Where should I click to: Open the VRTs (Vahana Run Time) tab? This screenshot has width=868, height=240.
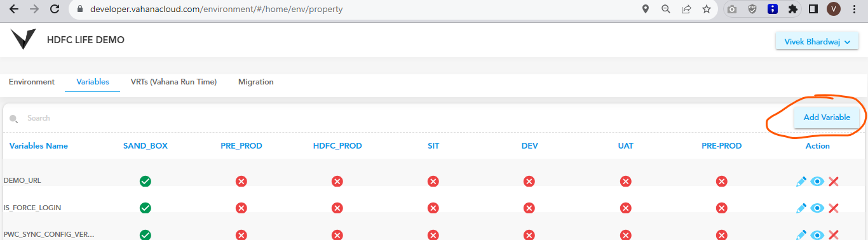pyautogui.click(x=173, y=82)
